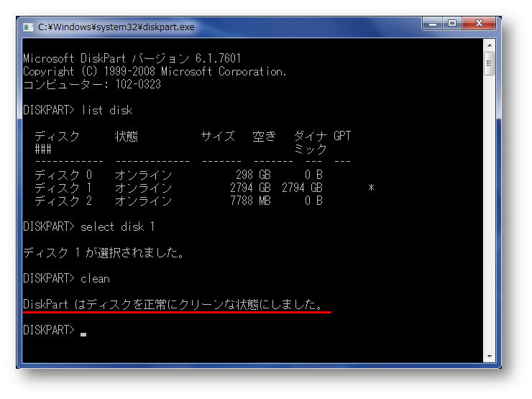532x399 pixels.
Task: Click the 空き column header
Action: 265,137
